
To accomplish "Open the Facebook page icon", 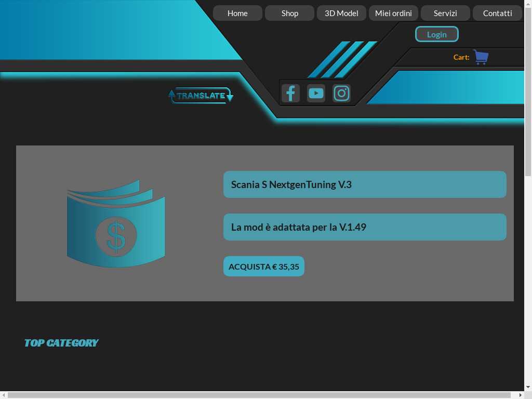I will tap(290, 94).
